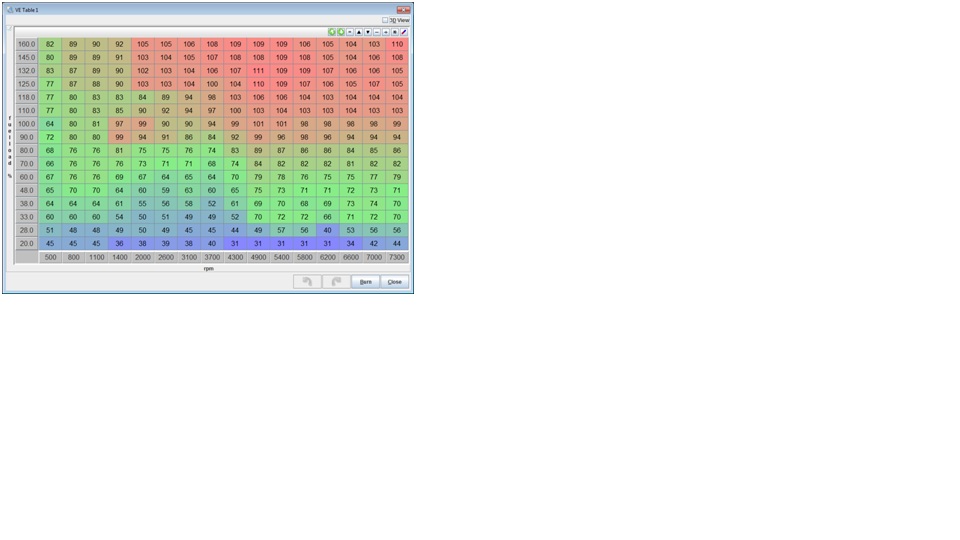This screenshot has width=960, height=540.
Task: Click the undo arrow button
Action: (307, 282)
